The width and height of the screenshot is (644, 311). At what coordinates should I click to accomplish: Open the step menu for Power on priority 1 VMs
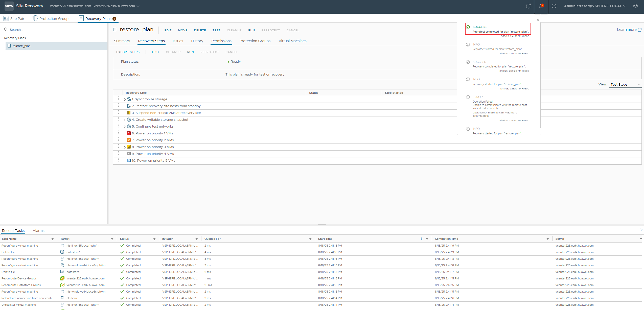click(x=118, y=133)
